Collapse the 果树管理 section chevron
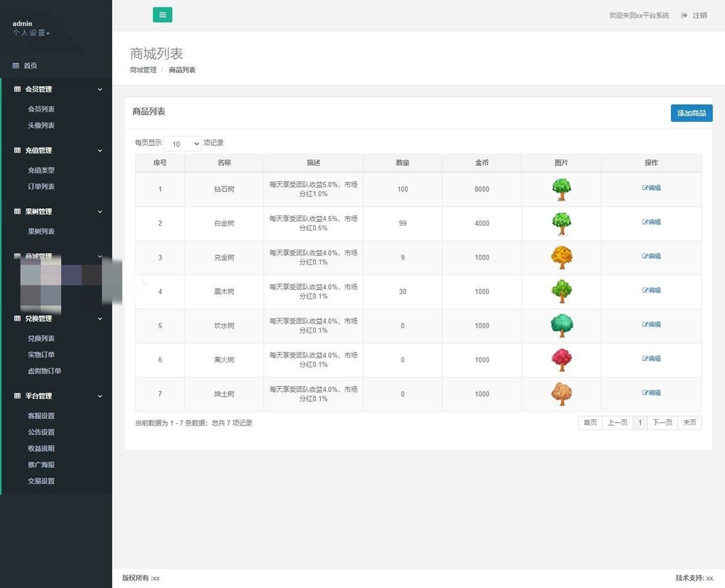725x588 pixels. [x=100, y=212]
